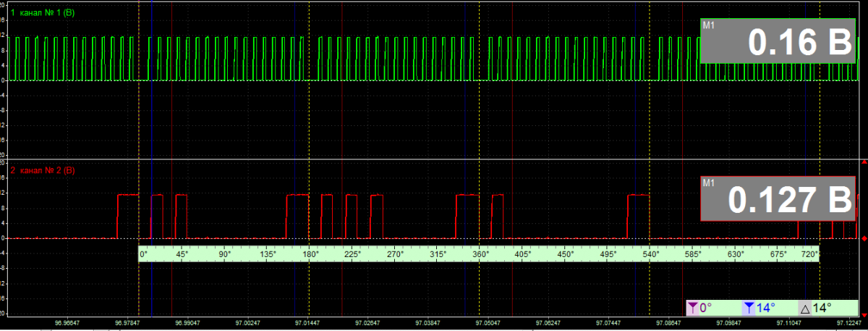Click the red up arrow on channel 2 edge
The height and width of the screenshot is (331, 868).
(864, 163)
